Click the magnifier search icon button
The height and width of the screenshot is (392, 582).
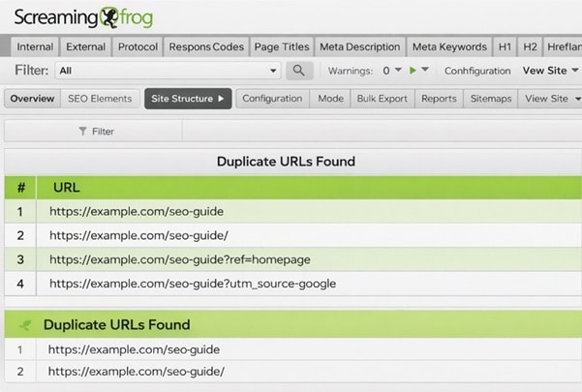click(299, 71)
